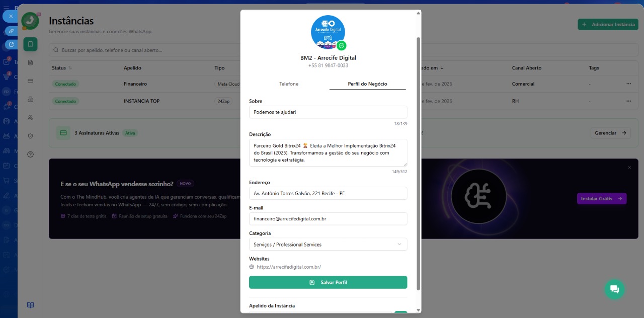Viewport: 644px width, 318px height.
Task: Click the green verified badge on profile picture
Action: (x=342, y=46)
